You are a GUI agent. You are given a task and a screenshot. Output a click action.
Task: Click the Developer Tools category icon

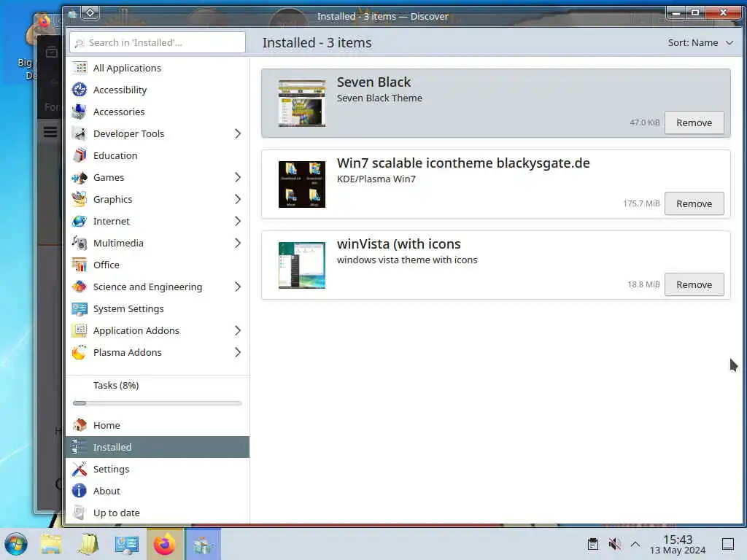(x=80, y=134)
